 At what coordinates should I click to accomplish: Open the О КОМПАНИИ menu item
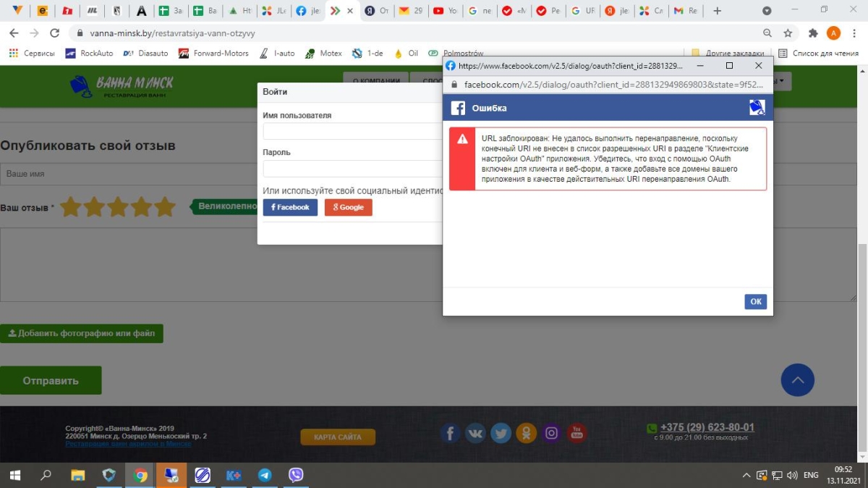(x=375, y=81)
